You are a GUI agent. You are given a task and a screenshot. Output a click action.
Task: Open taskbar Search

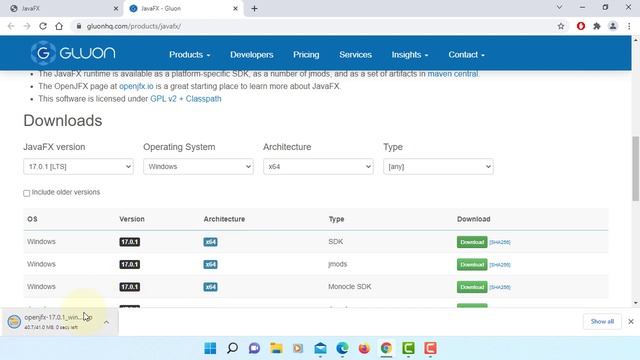232,348
